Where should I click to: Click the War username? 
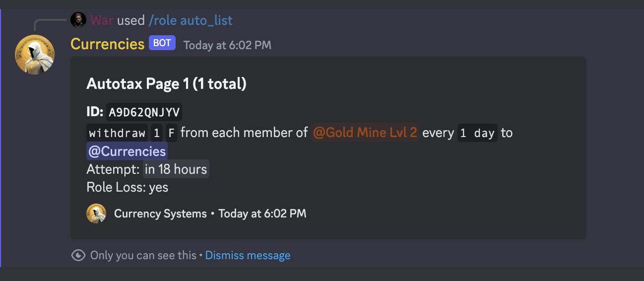point(102,20)
